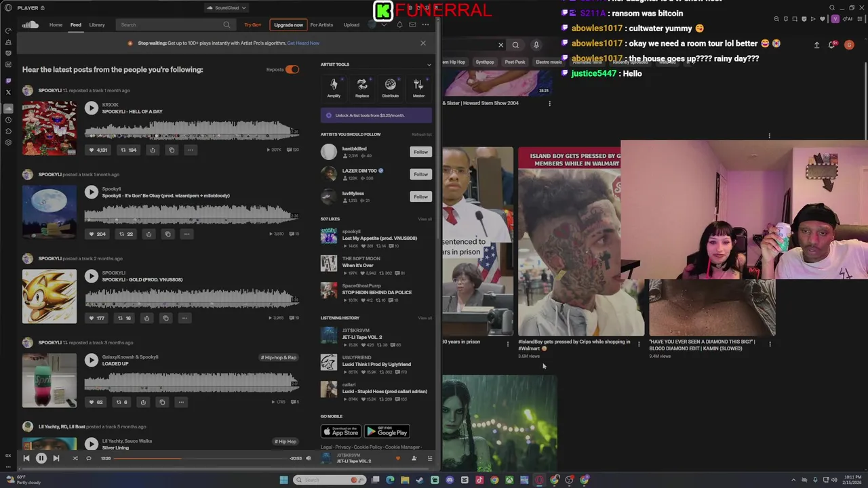Share the HELL OF A DAY track
Screen dimensions: 868x488
[x=153, y=150]
